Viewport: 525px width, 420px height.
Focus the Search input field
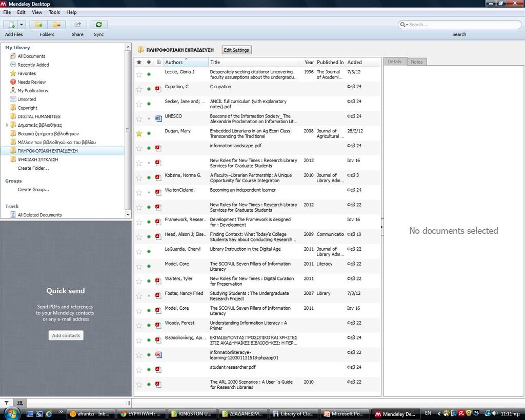[x=463, y=25]
